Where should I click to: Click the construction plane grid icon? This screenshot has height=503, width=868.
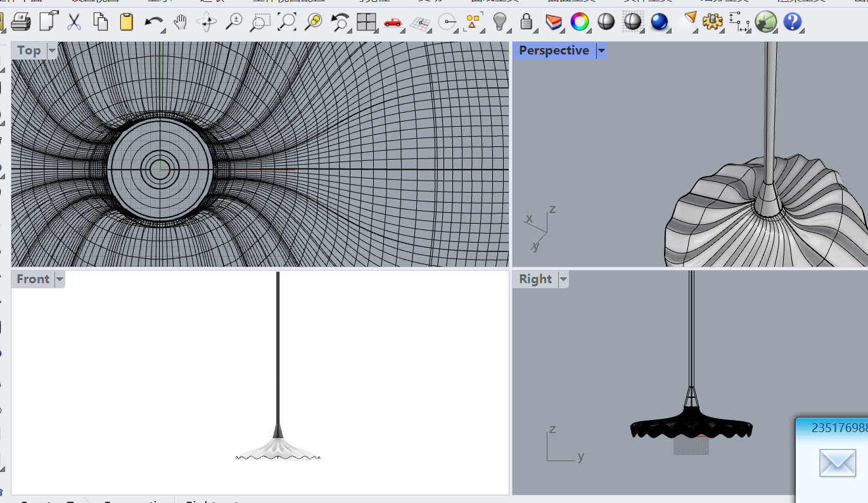419,23
